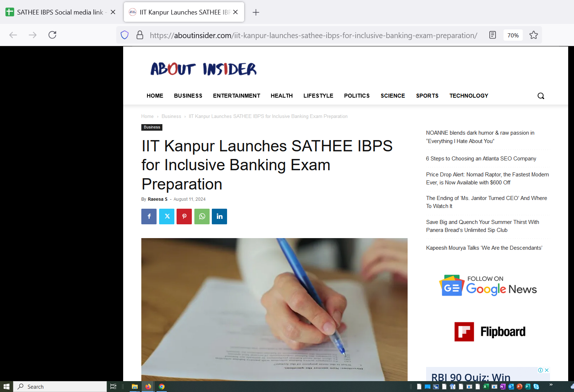Pin article using Pinterest icon

[x=184, y=216]
